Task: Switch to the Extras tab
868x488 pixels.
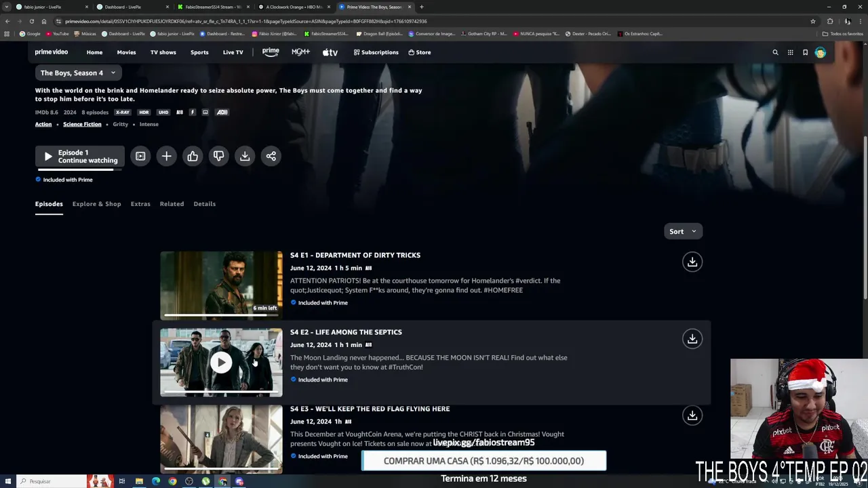Action: pyautogui.click(x=140, y=204)
